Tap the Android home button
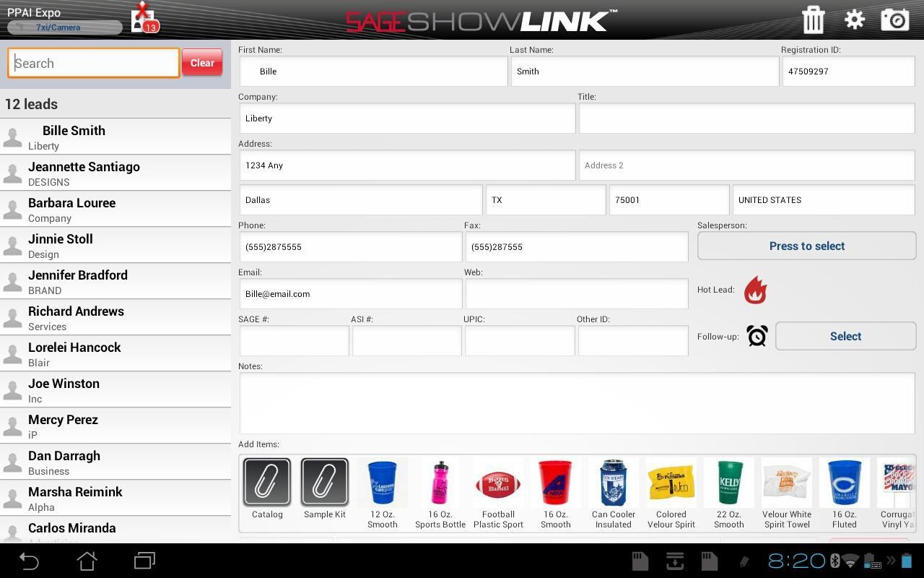This screenshot has height=578, width=924. point(87,561)
